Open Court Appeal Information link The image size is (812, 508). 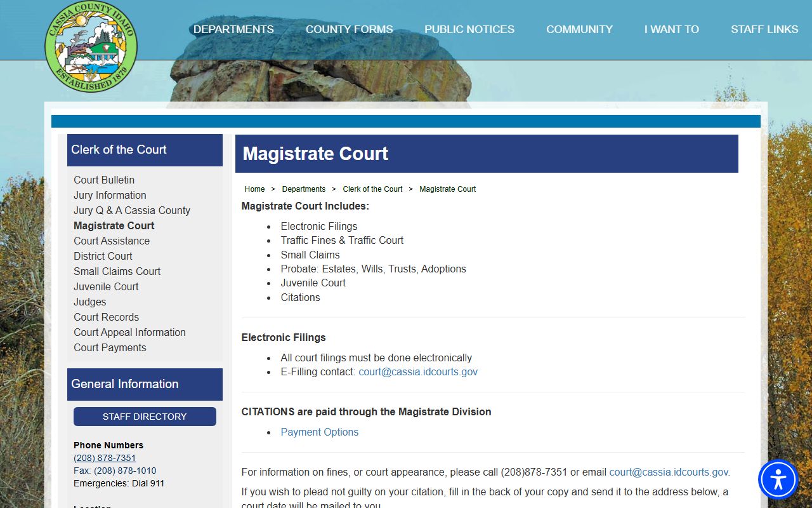pos(129,332)
